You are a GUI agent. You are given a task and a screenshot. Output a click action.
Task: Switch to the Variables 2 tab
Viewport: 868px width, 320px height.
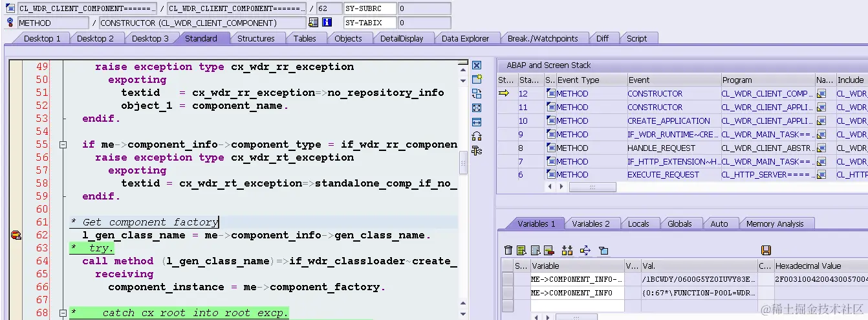tap(591, 224)
